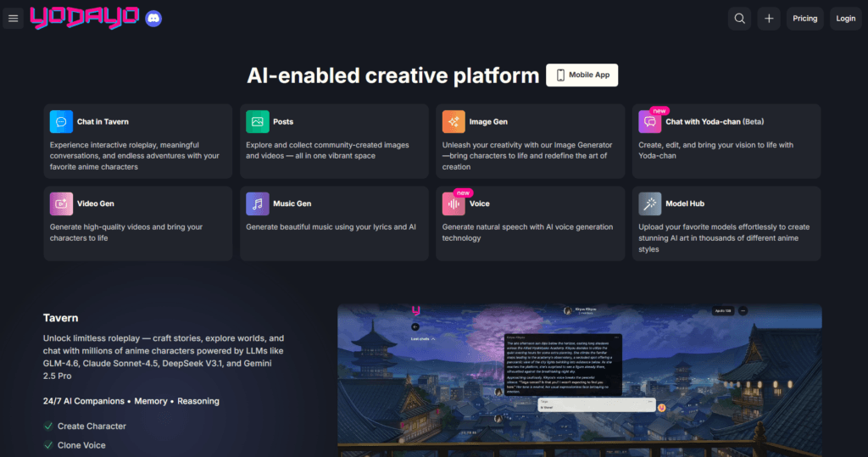Image resolution: width=868 pixels, height=457 pixels.
Task: Click the Explore and collect community-created description
Action: [x=327, y=150]
